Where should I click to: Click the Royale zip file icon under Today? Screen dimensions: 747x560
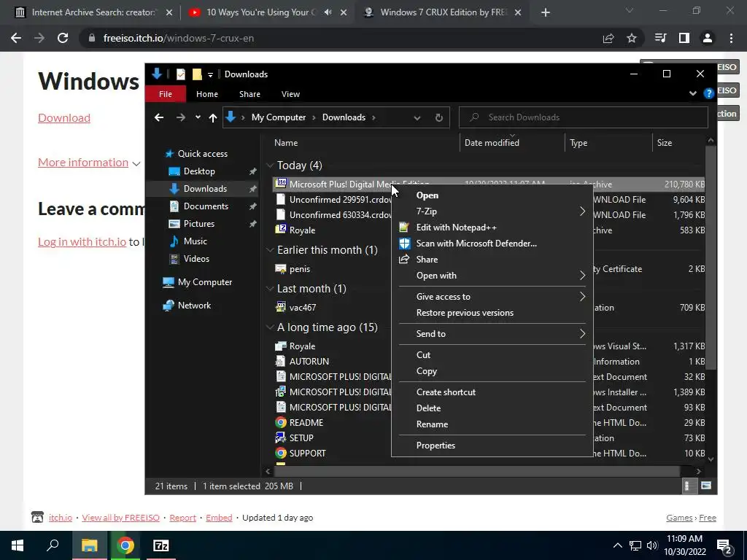click(281, 230)
